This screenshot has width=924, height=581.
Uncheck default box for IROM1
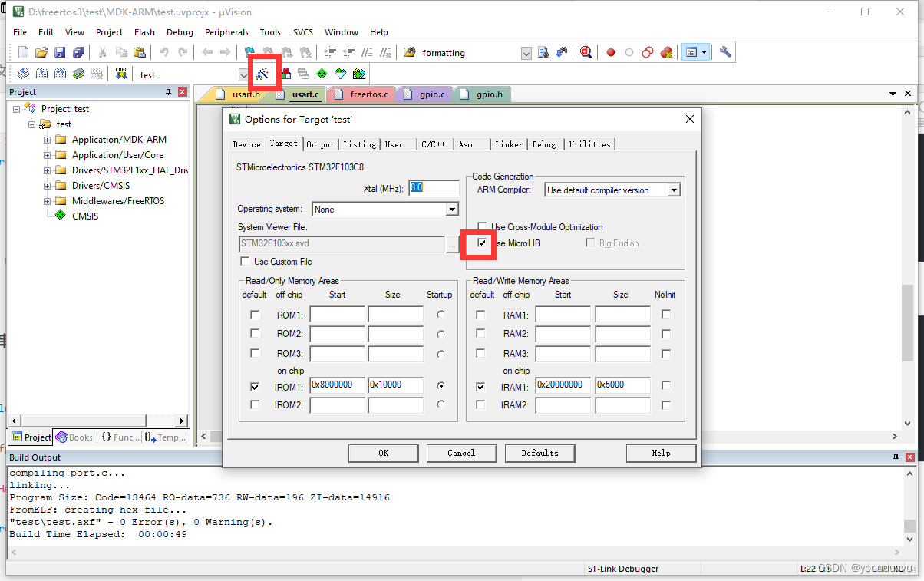[x=255, y=387]
